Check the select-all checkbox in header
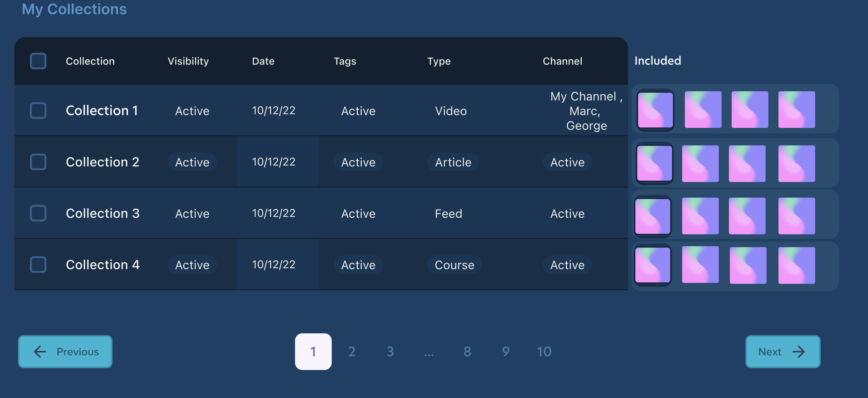Image resolution: width=868 pixels, height=398 pixels. (38, 61)
